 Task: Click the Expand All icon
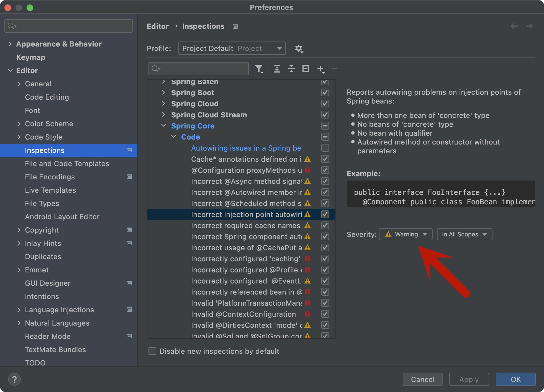tap(277, 69)
